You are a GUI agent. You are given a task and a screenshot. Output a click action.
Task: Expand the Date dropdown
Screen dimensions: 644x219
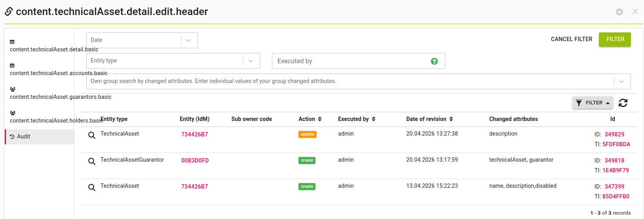click(188, 40)
